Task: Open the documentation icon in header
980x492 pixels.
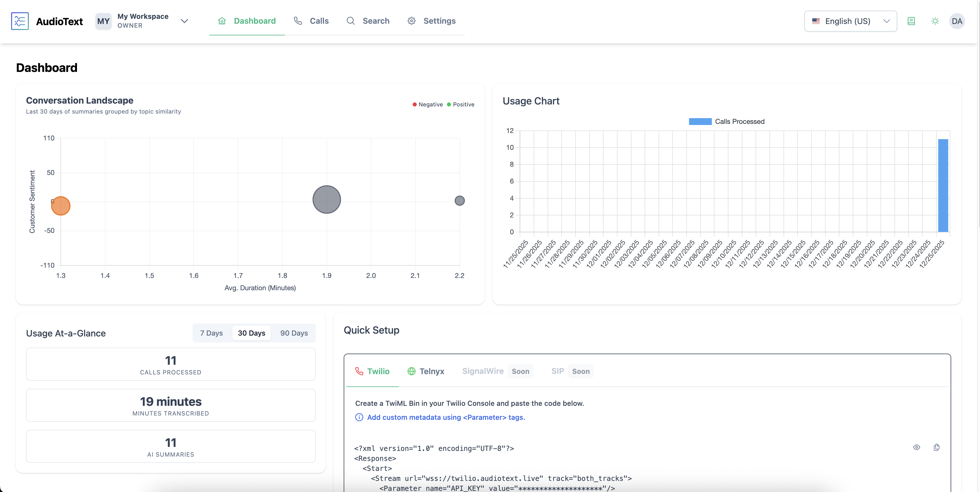Action: click(x=911, y=21)
